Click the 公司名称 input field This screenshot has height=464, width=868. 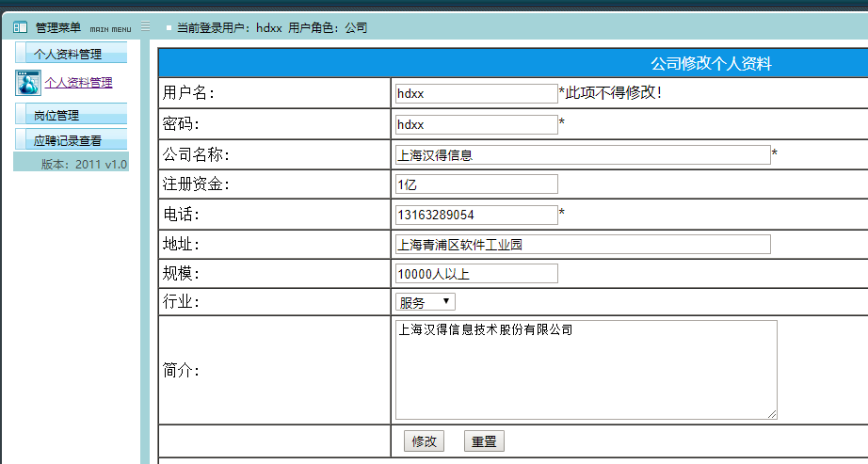point(583,155)
